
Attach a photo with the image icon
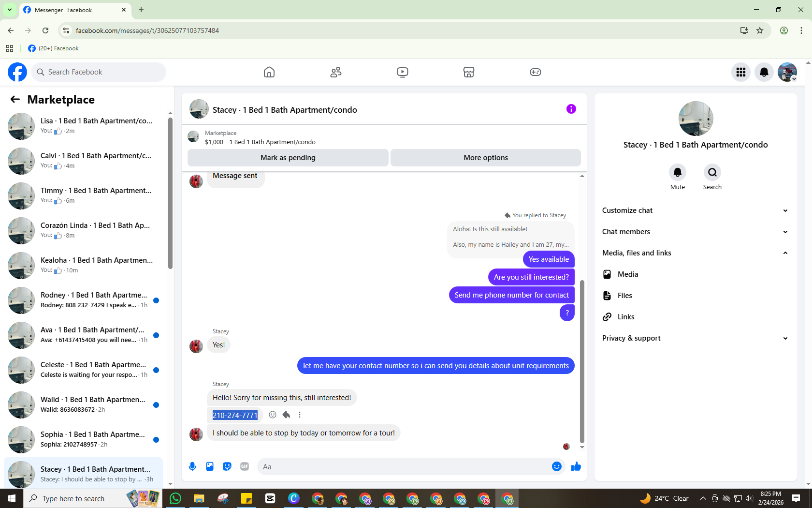point(210,466)
